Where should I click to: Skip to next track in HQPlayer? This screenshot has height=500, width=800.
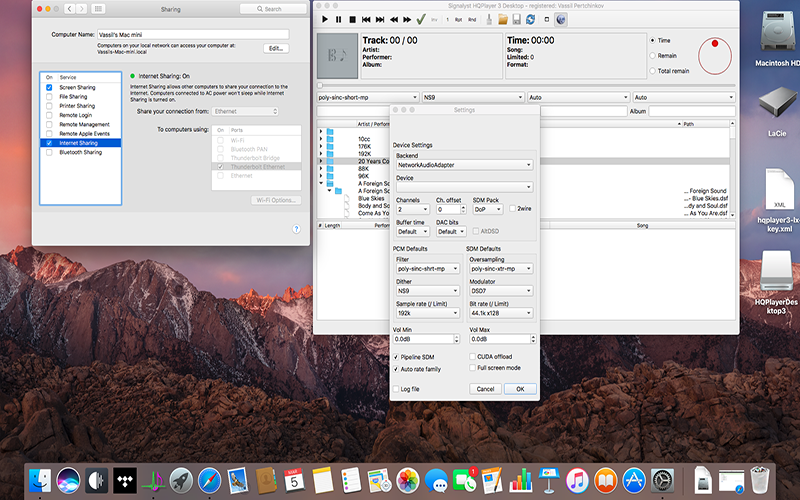pos(380,19)
